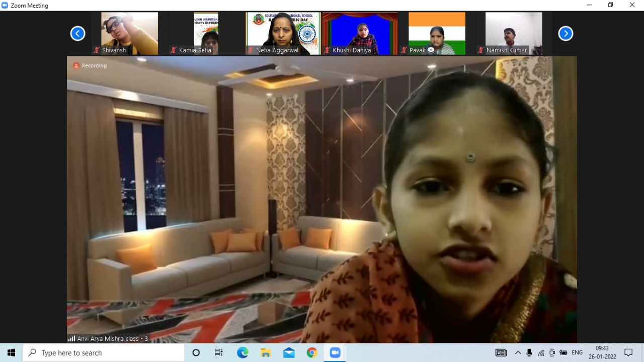The height and width of the screenshot is (362, 644).
Task: Click the signal strength bars by Anvi's name
Action: click(x=71, y=339)
